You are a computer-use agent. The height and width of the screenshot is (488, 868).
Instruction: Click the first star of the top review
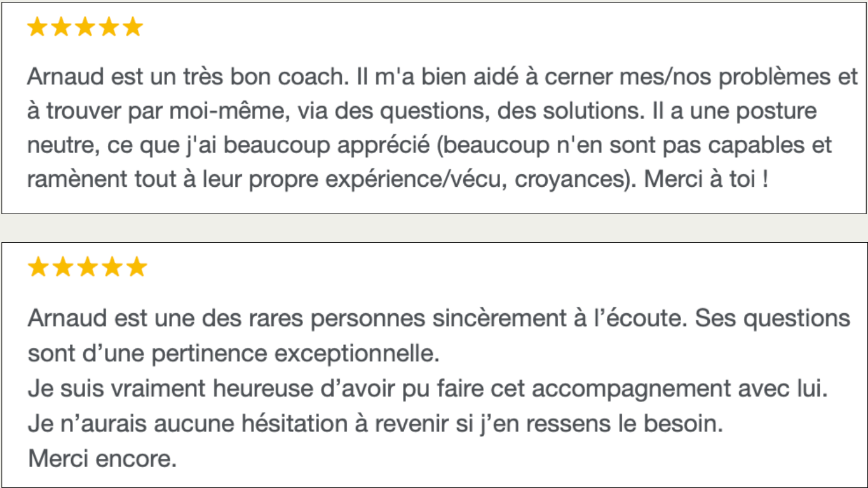click(37, 27)
